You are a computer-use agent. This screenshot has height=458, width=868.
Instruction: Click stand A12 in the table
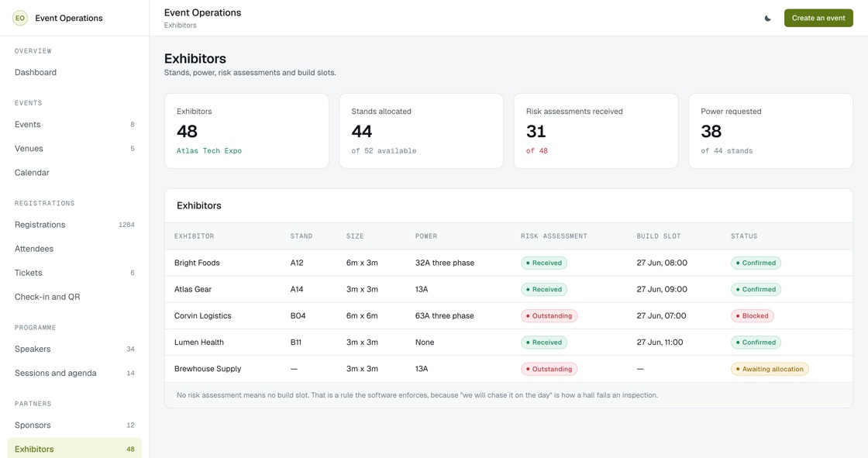pyautogui.click(x=297, y=263)
